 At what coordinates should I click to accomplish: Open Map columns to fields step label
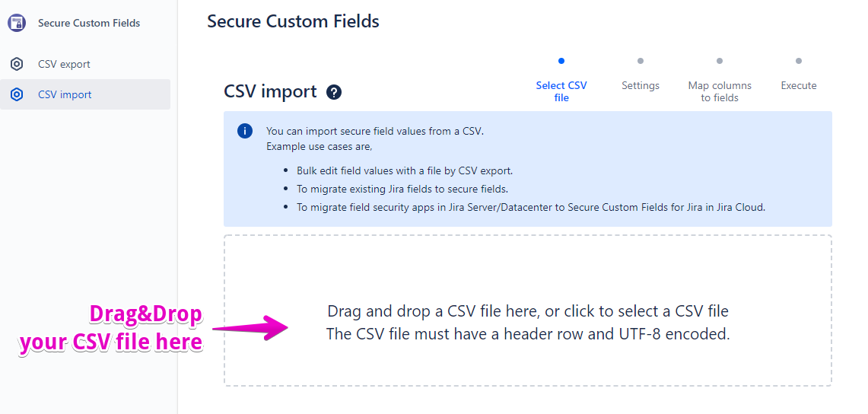pyautogui.click(x=720, y=91)
